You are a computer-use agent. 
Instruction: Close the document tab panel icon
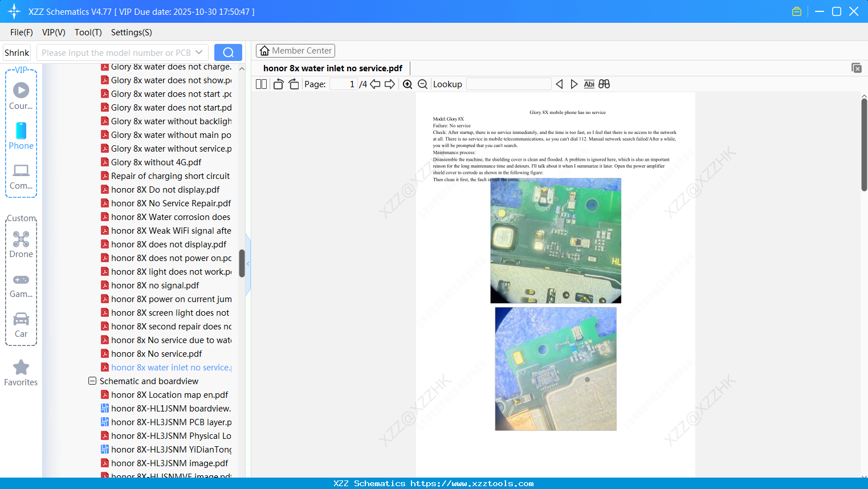857,68
